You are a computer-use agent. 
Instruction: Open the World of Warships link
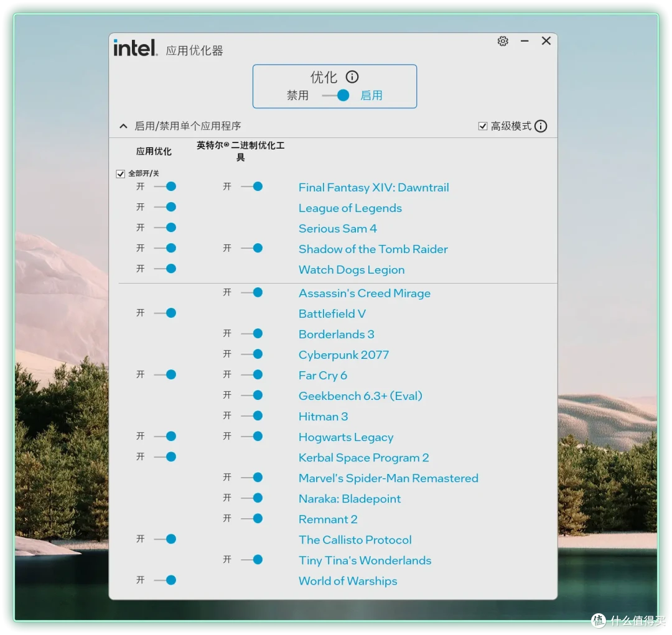[x=348, y=582]
